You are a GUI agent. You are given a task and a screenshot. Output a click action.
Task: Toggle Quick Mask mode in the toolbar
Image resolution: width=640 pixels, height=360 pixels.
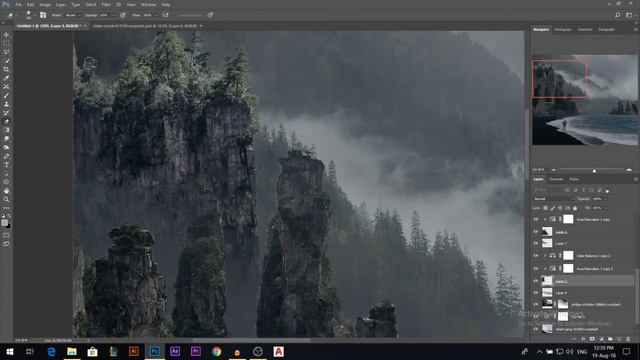pyautogui.click(x=6, y=235)
